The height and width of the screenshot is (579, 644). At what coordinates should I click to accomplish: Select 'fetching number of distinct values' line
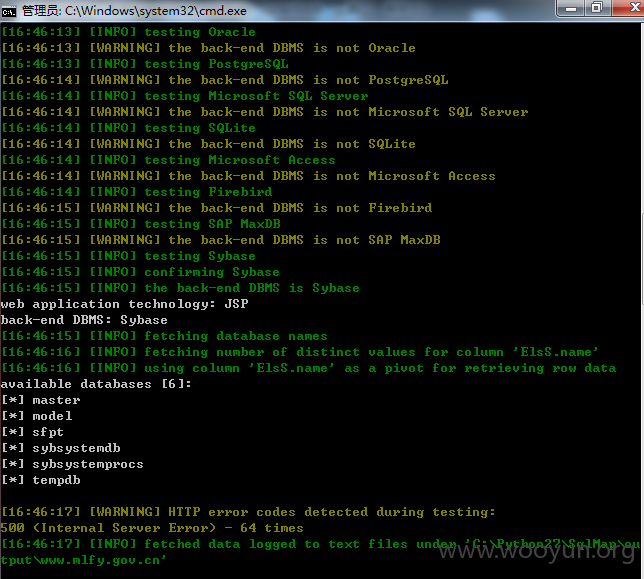click(x=300, y=352)
